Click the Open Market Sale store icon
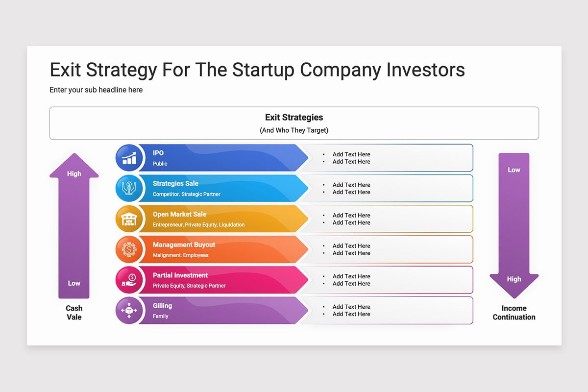Screen dimensions: 588x392 [129, 219]
